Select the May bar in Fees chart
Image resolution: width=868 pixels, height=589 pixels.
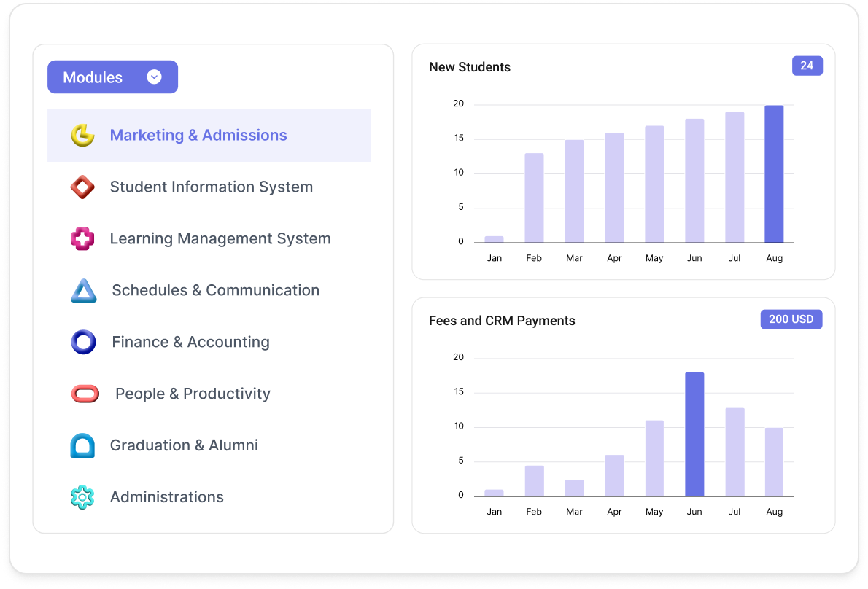tap(654, 458)
